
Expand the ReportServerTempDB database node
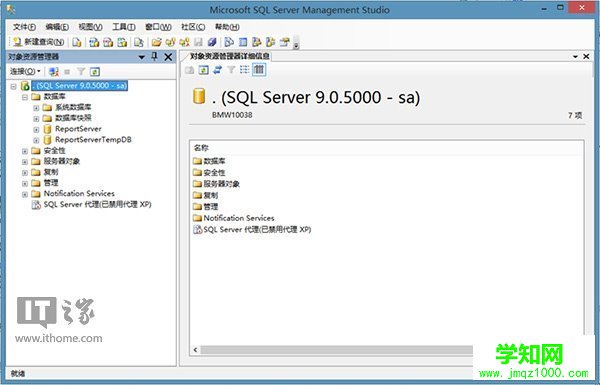coord(36,140)
